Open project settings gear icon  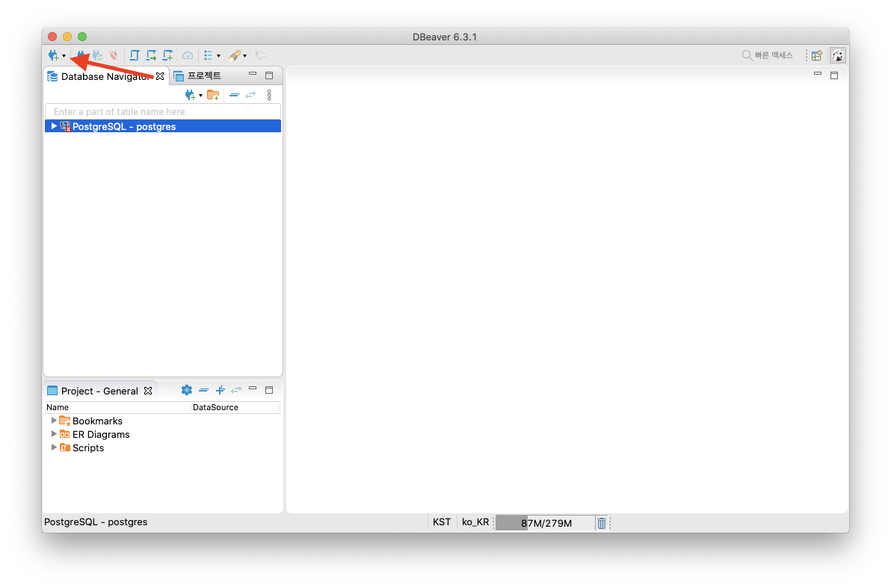coord(186,390)
